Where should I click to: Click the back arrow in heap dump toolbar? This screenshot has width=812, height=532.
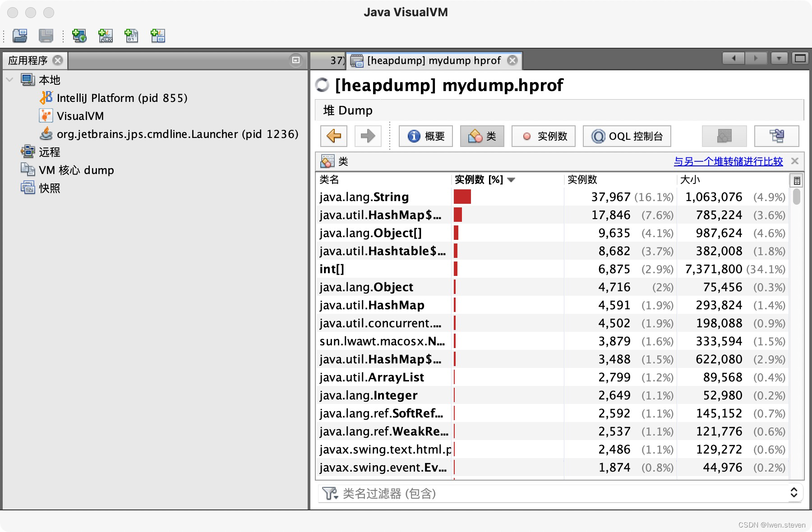[334, 136]
